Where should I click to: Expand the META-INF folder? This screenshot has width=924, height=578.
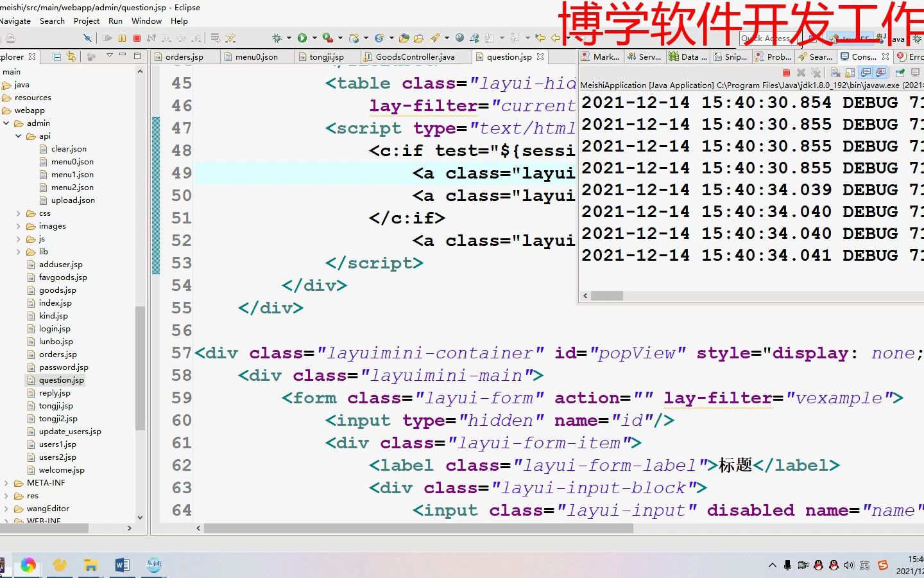point(6,483)
